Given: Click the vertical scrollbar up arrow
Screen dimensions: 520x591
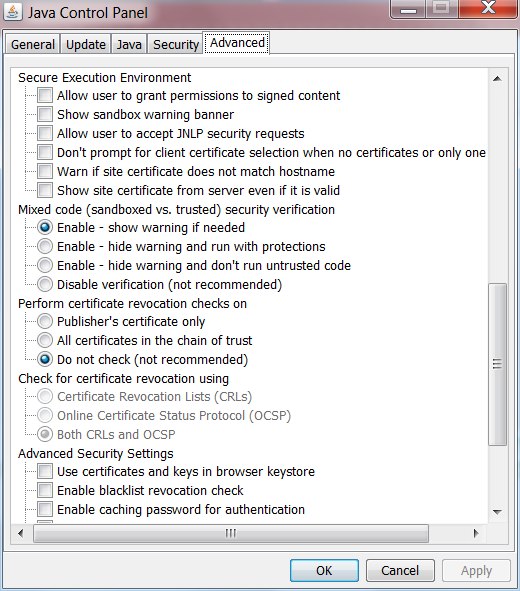Looking at the screenshot, I should (497, 78).
